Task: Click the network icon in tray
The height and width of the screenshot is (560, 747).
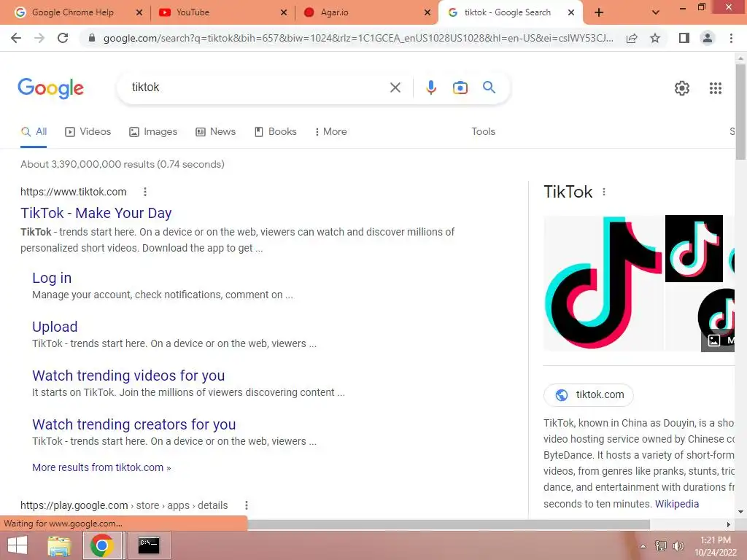Action: [x=660, y=546]
